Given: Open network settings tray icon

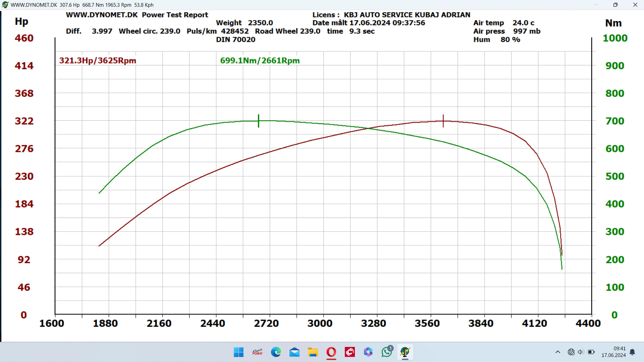Looking at the screenshot, I should coord(571,352).
